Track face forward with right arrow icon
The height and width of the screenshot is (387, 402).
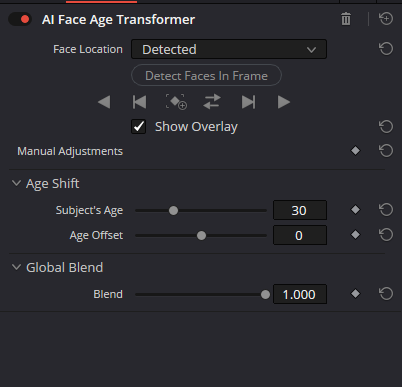click(284, 102)
